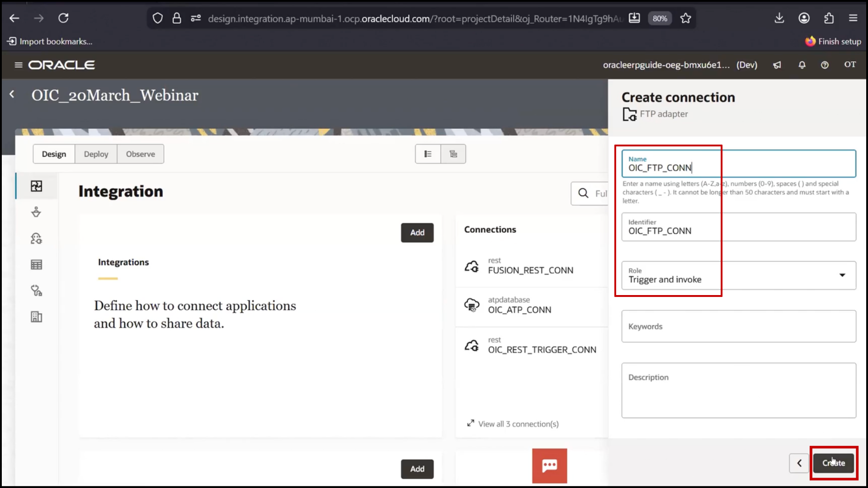Click the install-app icon in address bar
Image resolution: width=868 pixels, height=488 pixels.
[634, 18]
